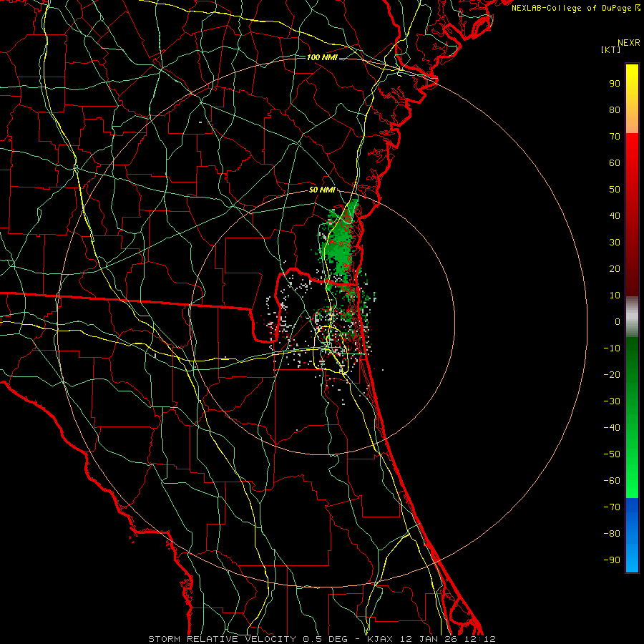Click the scale value -10
Screen dimensions: 644x644
pos(612,348)
